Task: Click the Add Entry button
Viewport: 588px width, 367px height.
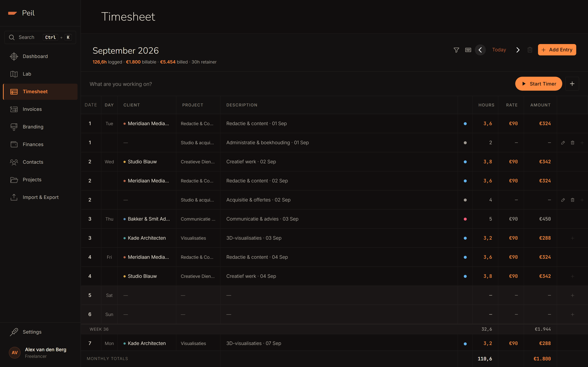Action: click(557, 50)
